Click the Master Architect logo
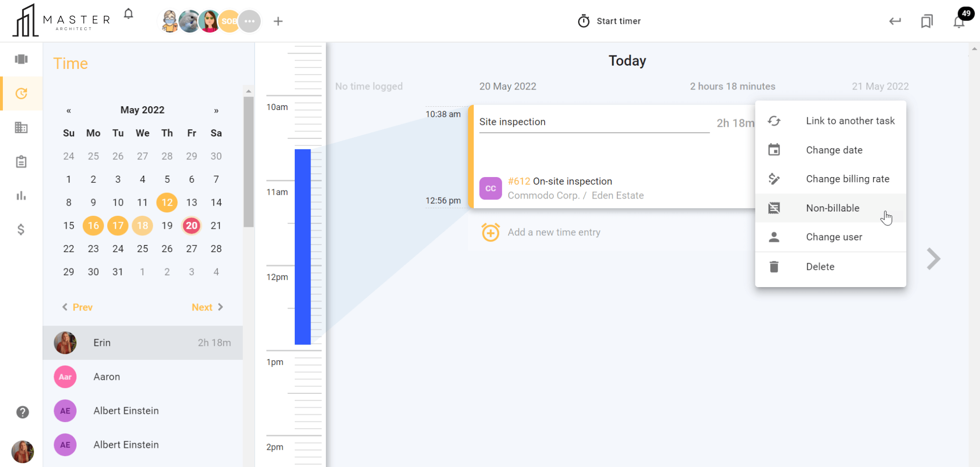 pyautogui.click(x=61, y=21)
